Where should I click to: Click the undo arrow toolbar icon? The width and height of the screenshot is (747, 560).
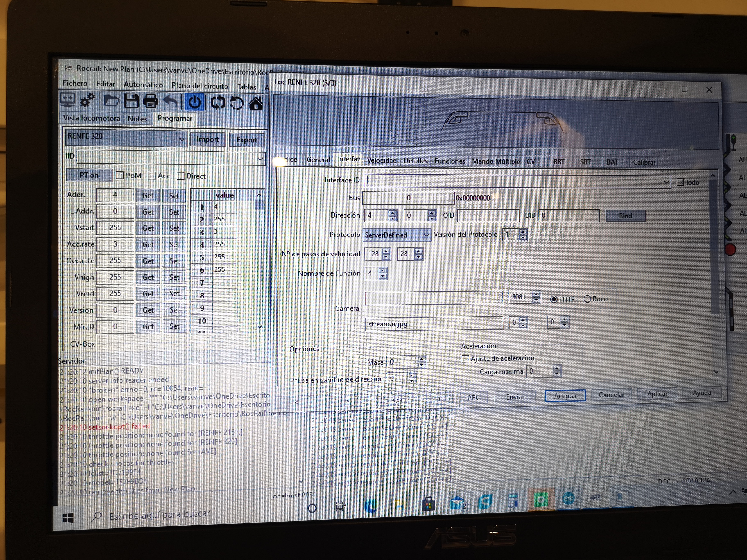tap(170, 102)
